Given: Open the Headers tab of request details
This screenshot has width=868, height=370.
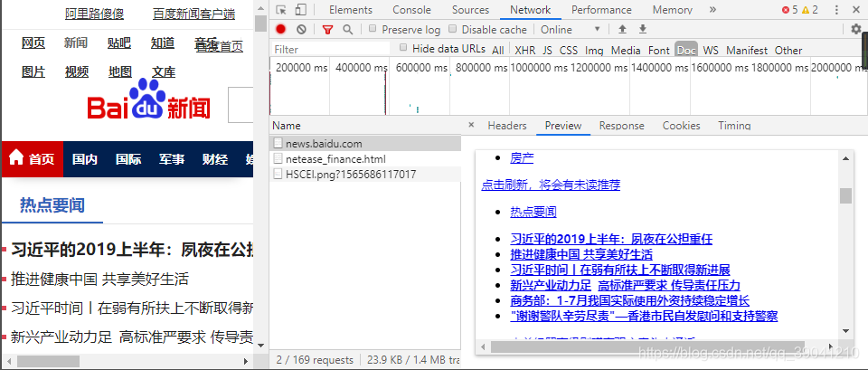Looking at the screenshot, I should pyautogui.click(x=507, y=126).
